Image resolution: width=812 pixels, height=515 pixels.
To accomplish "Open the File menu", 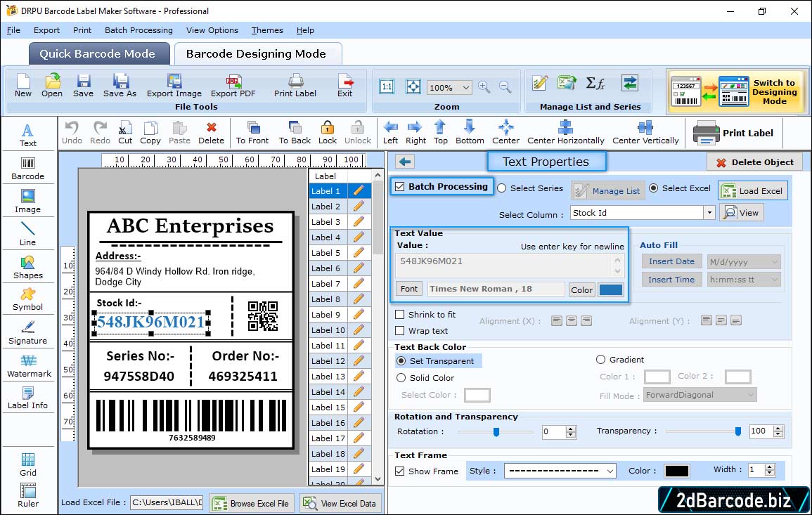I will tap(13, 30).
